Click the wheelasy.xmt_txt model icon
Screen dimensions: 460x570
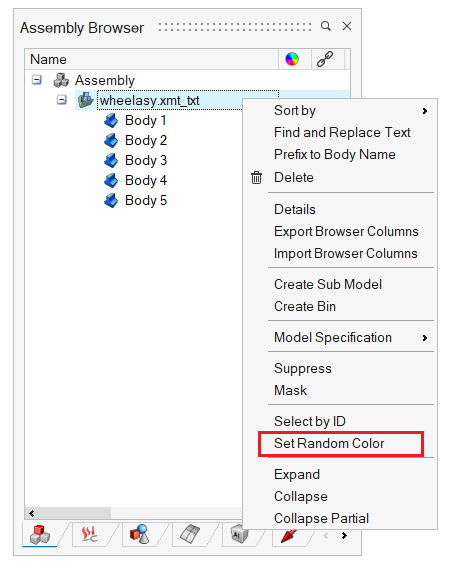pyautogui.click(x=86, y=100)
